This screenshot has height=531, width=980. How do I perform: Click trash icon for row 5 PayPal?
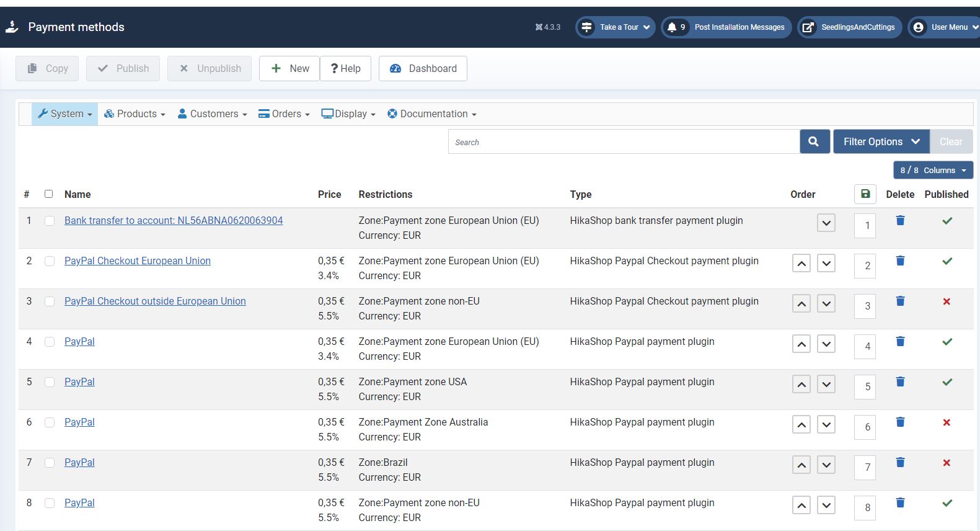pyautogui.click(x=900, y=382)
